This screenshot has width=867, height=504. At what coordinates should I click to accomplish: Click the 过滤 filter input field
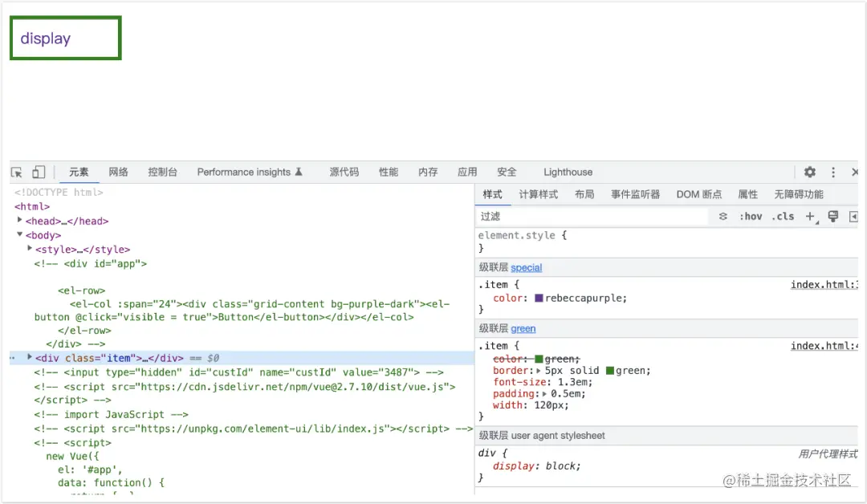pyautogui.click(x=592, y=217)
